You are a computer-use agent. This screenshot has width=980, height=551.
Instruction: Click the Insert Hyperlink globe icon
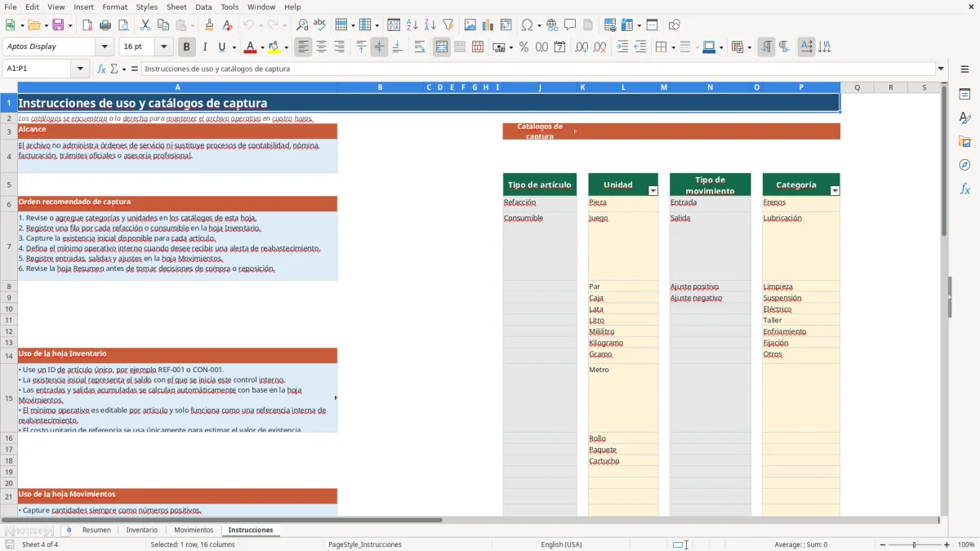552,25
